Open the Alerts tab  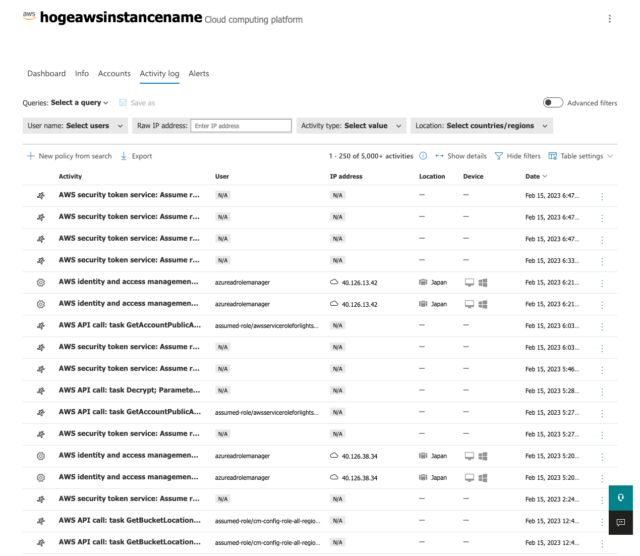point(199,73)
